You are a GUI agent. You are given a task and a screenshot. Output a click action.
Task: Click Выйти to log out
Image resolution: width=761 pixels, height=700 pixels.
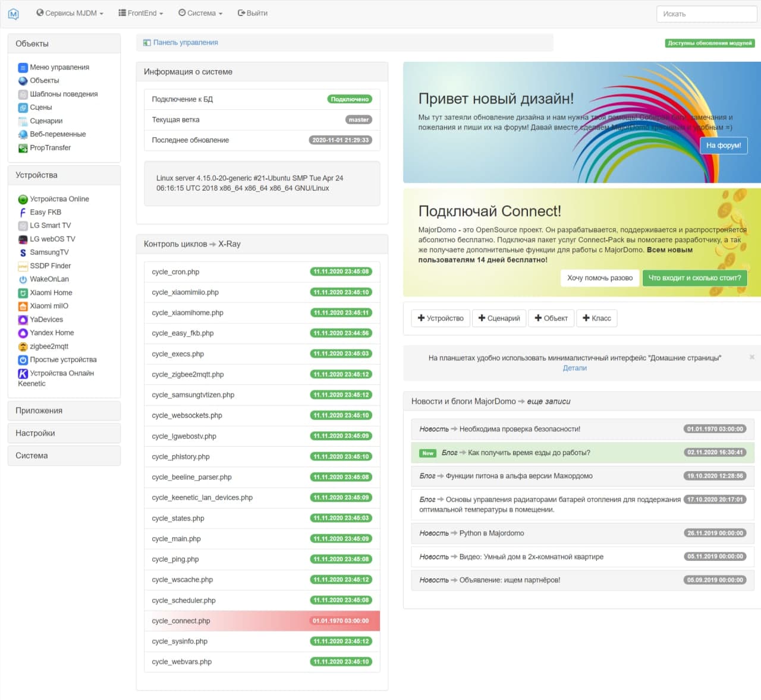click(x=253, y=13)
